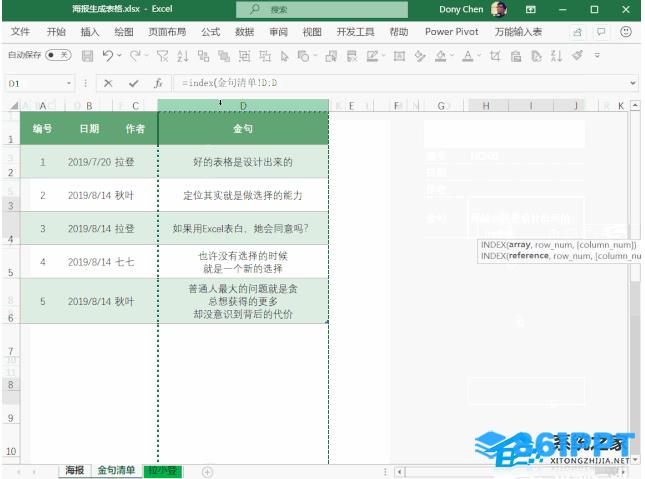Click the search box in title bar
Viewport: 645px width, 479px height.
tap(322, 9)
